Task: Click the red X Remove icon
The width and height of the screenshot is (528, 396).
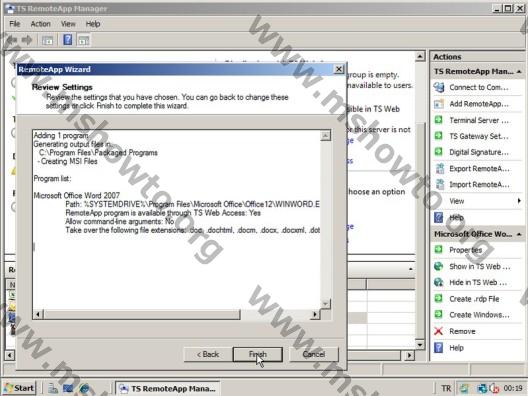Action: pos(438,331)
